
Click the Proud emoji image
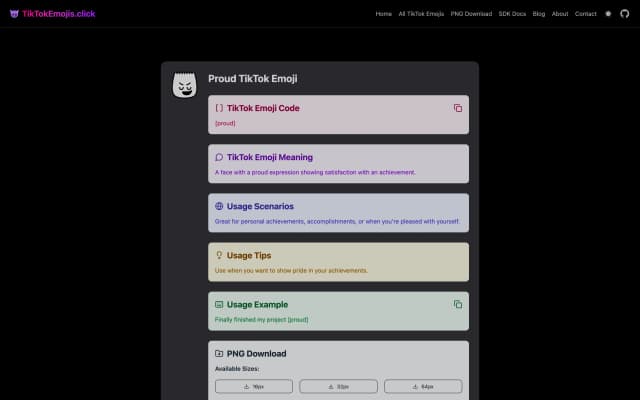pyautogui.click(x=184, y=86)
